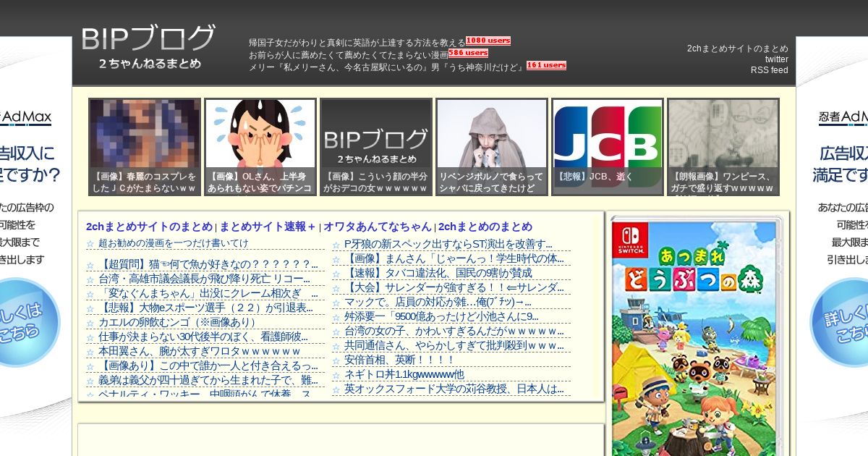Screen dimensions: 868x456
Task: Open お前らが人に薦めたくて manga article link
Action: coord(349,54)
